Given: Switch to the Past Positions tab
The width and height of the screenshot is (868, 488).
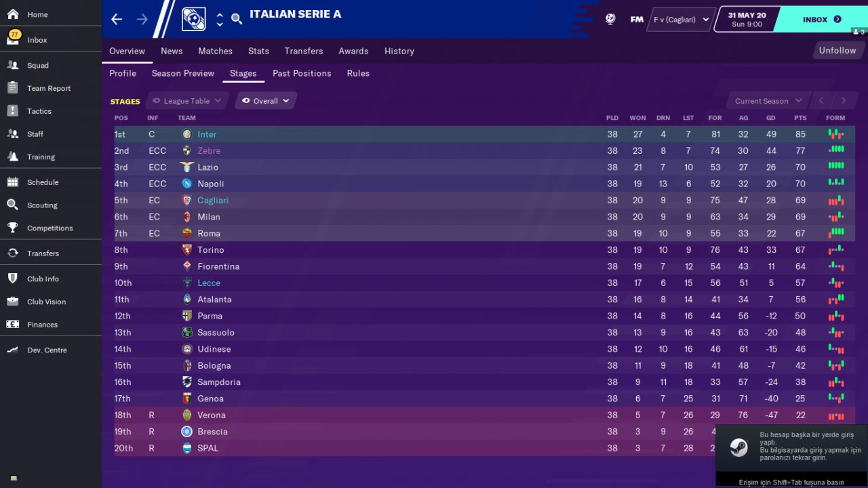Looking at the screenshot, I should [x=302, y=73].
